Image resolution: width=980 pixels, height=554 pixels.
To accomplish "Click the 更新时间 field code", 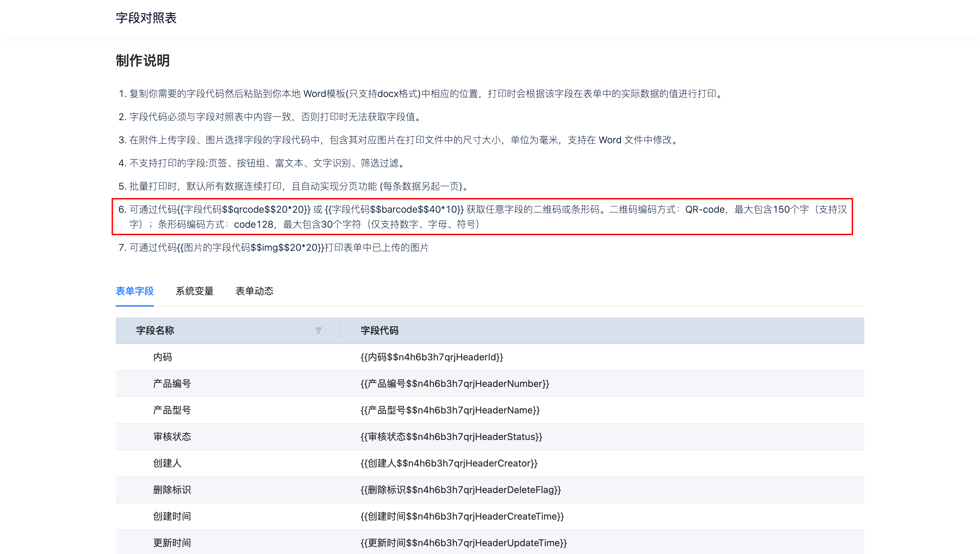I will (464, 542).
